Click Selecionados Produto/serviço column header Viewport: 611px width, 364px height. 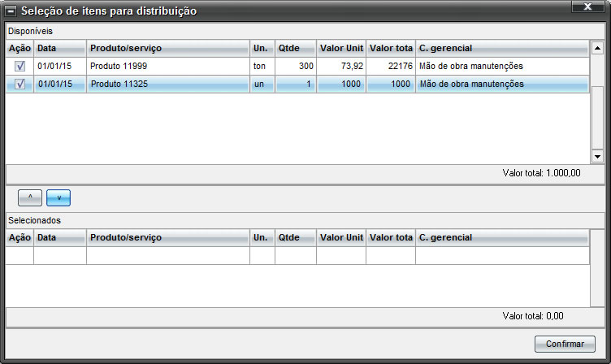pyautogui.click(x=168, y=238)
